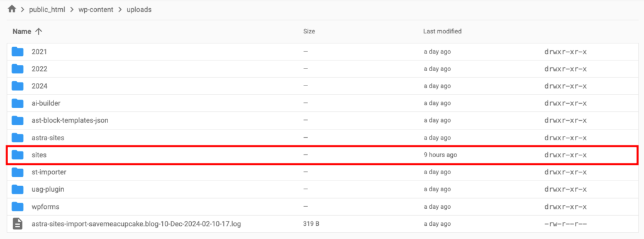
Task: Sort by the Name column header
Action: [22, 31]
